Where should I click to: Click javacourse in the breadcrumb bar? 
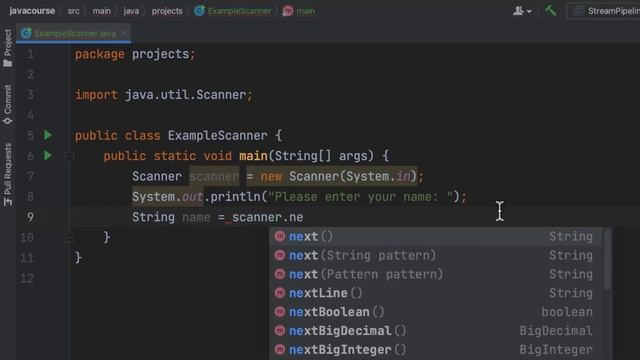click(x=32, y=11)
